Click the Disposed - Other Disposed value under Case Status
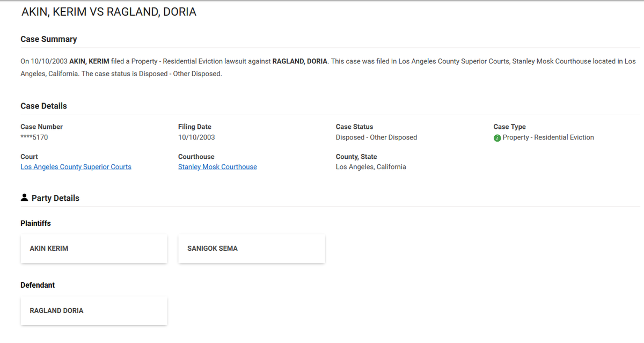644x343 pixels. pyautogui.click(x=376, y=137)
